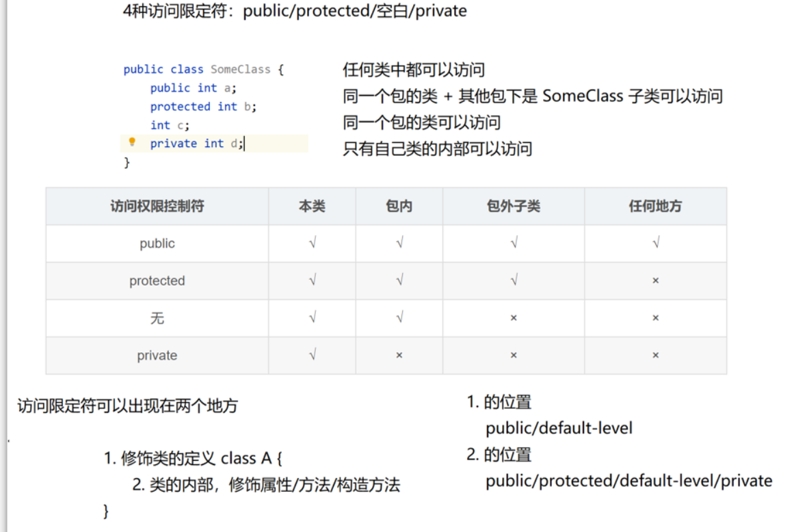Click the '任何地方' column header
The height and width of the screenshot is (532, 807).
(x=655, y=206)
